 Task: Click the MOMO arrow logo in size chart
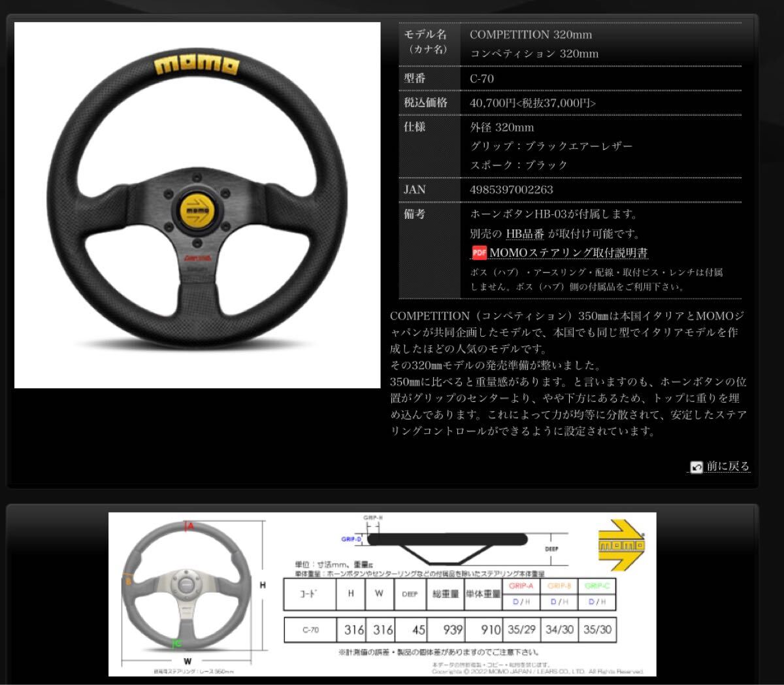pos(621,546)
